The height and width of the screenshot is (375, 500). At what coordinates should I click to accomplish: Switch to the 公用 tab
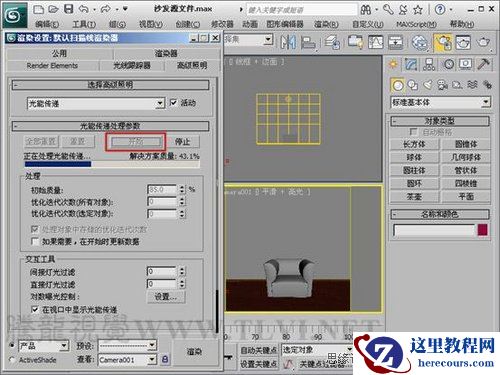(x=59, y=53)
